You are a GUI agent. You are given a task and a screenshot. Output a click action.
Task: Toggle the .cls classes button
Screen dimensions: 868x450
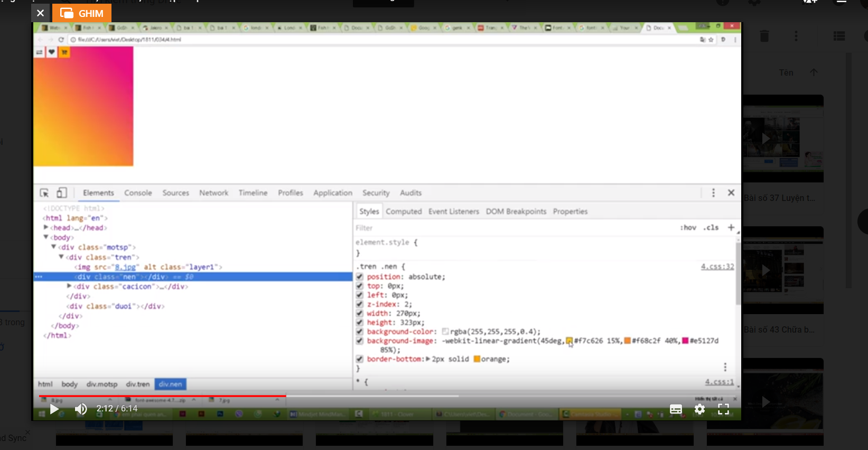pyautogui.click(x=711, y=227)
